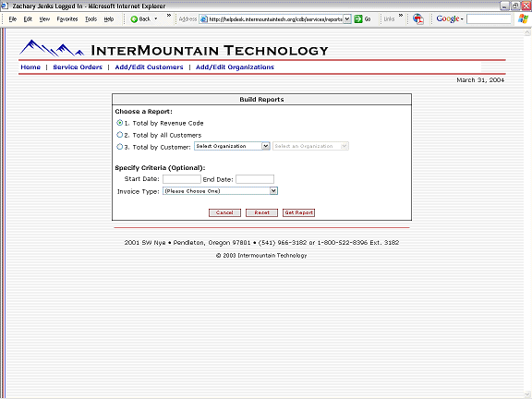
Task: Click the Go button label
Action: (368, 19)
